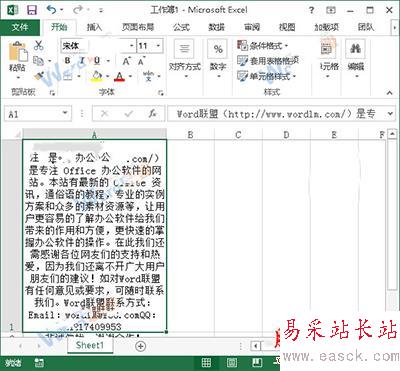Apply red font color

coord(120,76)
